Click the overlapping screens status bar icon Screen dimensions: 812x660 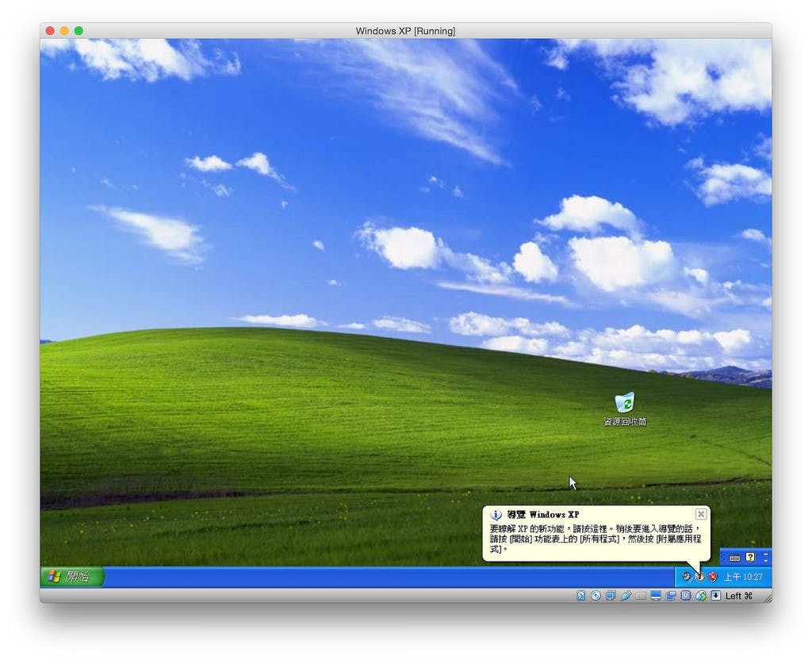[x=671, y=596]
